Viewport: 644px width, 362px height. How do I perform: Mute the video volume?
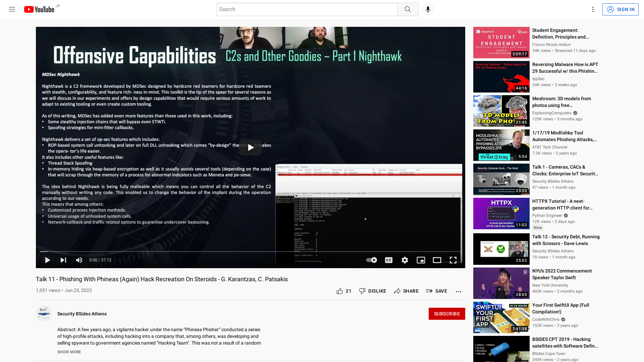[x=79, y=260]
